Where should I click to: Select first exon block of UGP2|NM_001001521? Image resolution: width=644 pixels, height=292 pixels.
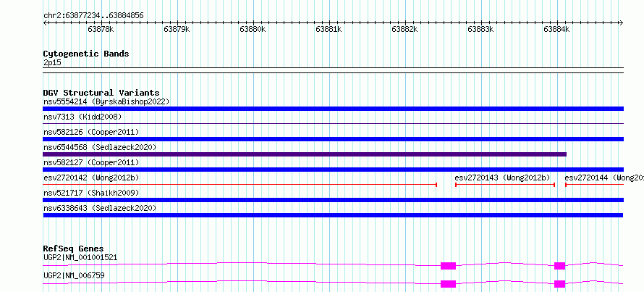tap(448, 266)
